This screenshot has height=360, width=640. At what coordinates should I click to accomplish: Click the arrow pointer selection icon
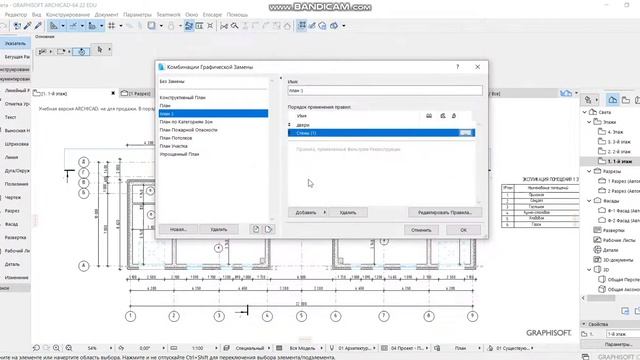(100, 49)
